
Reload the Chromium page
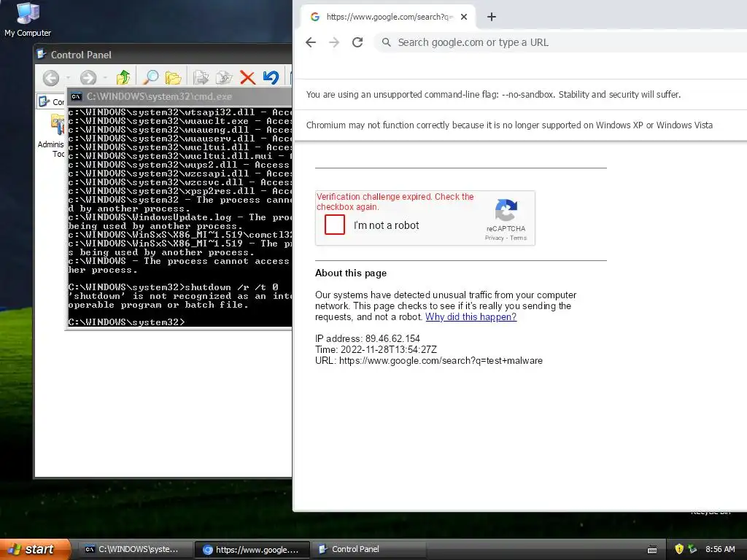point(357,42)
